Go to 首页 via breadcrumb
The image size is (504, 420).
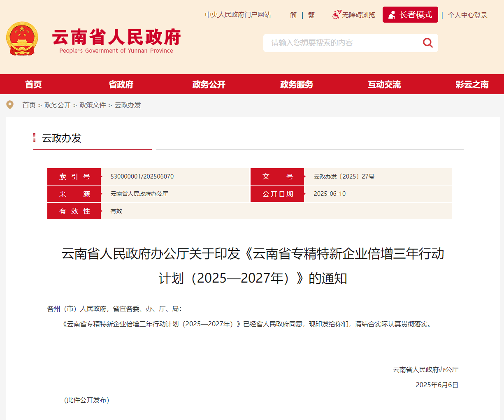(29, 105)
